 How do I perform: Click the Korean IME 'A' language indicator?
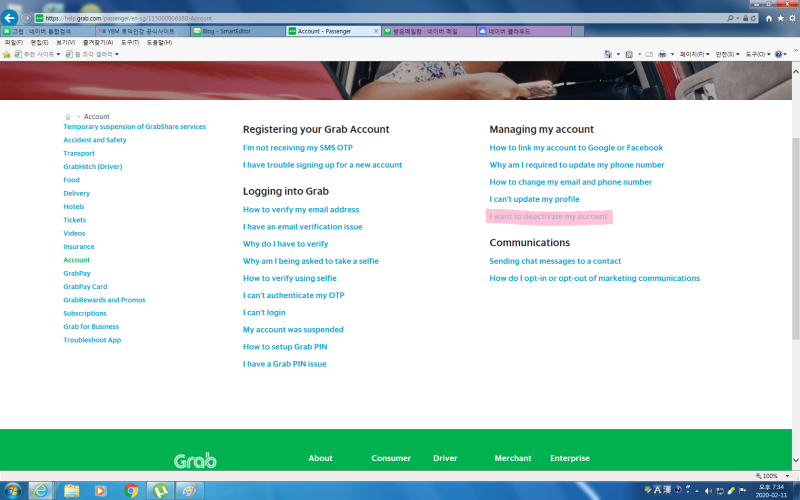pyautogui.click(x=657, y=490)
